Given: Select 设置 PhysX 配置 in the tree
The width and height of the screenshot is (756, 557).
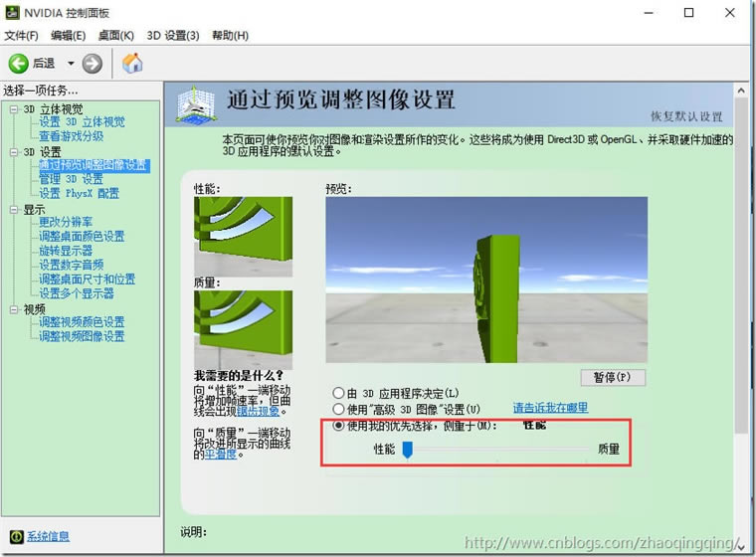Looking at the screenshot, I should [x=79, y=194].
